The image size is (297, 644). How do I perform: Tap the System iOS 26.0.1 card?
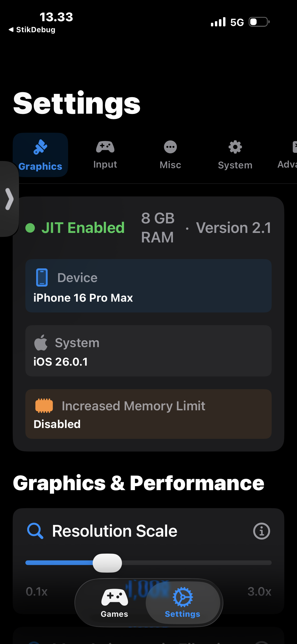click(148, 351)
